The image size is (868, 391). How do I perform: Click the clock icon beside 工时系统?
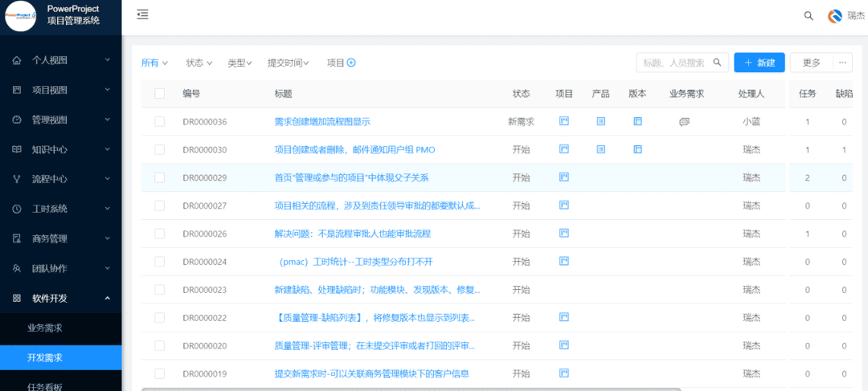(17, 209)
